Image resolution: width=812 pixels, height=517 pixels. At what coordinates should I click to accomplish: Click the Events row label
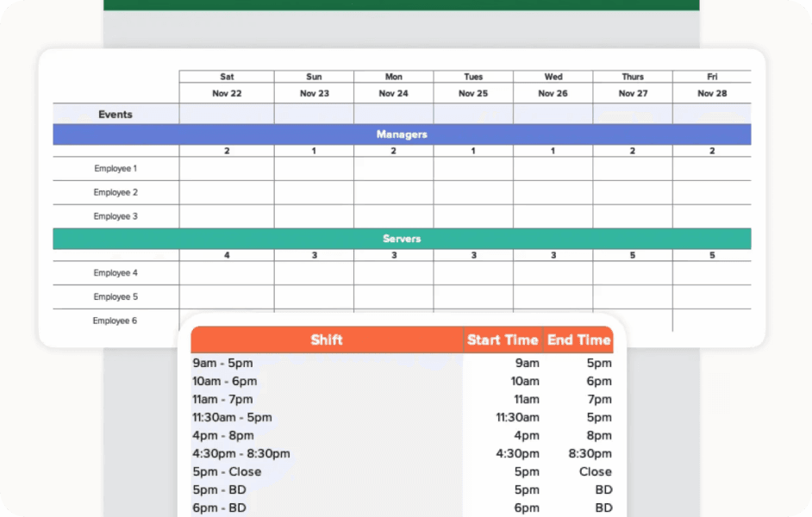[x=116, y=115]
